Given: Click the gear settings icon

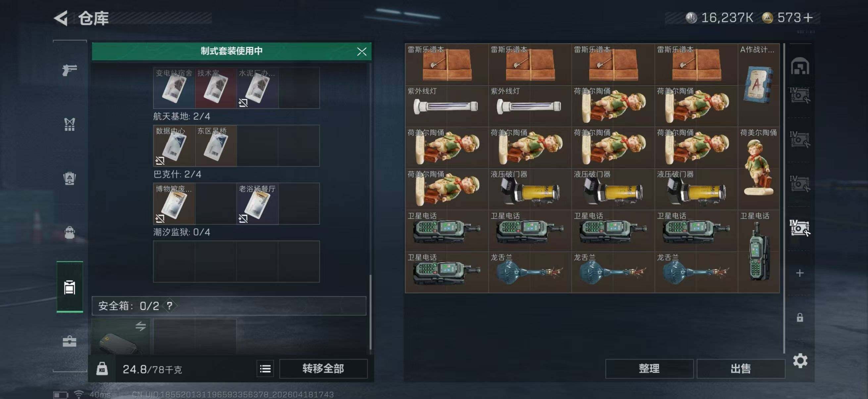Looking at the screenshot, I should pyautogui.click(x=800, y=361).
